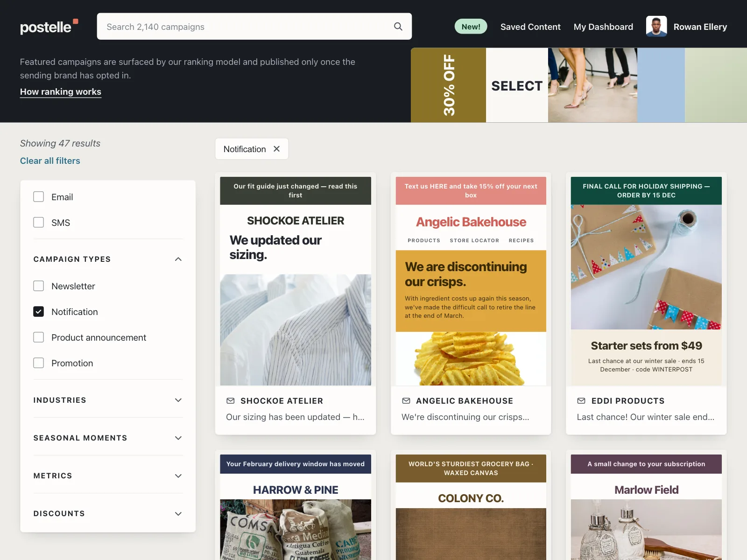Focus the Search 2,140 campaigns field

click(x=254, y=27)
